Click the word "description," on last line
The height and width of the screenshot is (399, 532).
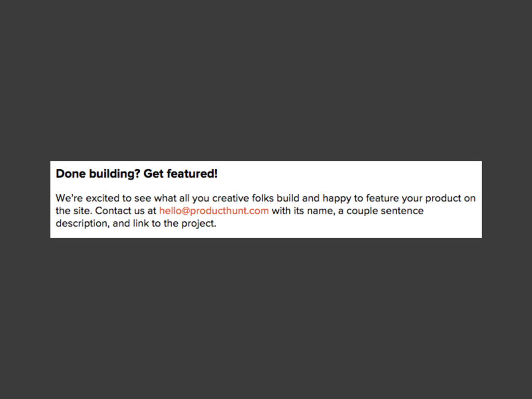[83, 223]
